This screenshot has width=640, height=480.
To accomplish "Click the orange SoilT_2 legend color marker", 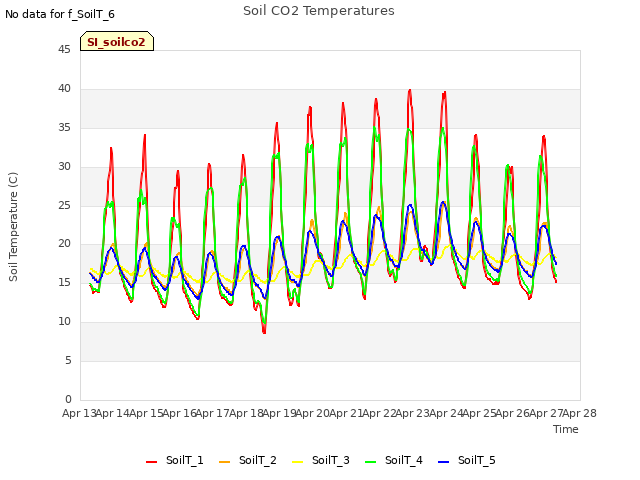I will coord(224,462).
